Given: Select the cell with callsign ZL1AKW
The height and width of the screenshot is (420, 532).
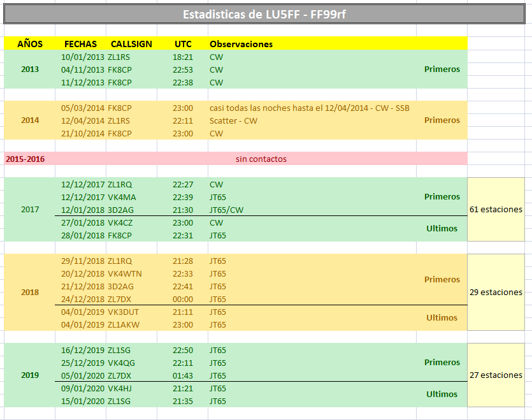Looking at the screenshot, I should tap(124, 324).
